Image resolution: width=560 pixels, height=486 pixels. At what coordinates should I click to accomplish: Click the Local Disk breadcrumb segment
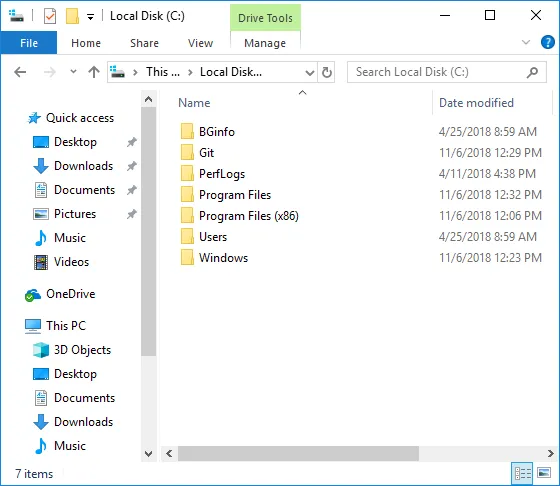[x=231, y=72]
